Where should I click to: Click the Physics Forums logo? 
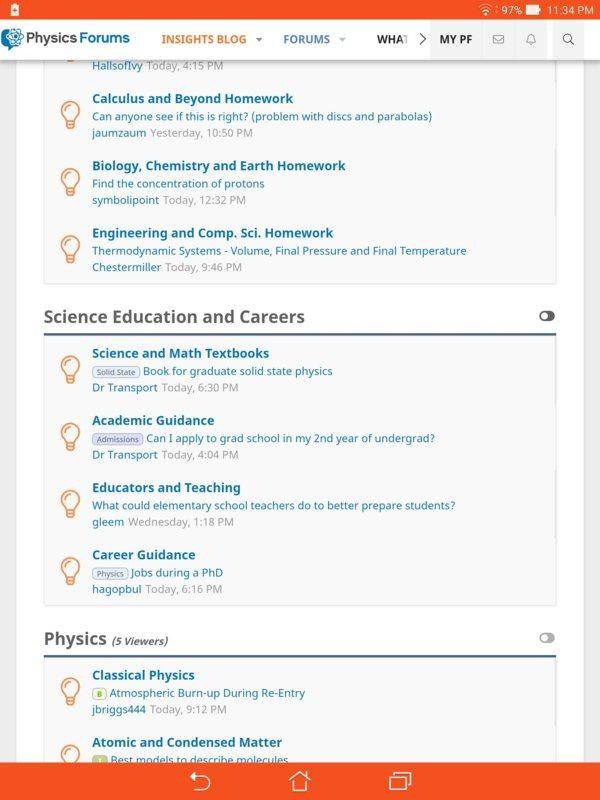pos(65,38)
